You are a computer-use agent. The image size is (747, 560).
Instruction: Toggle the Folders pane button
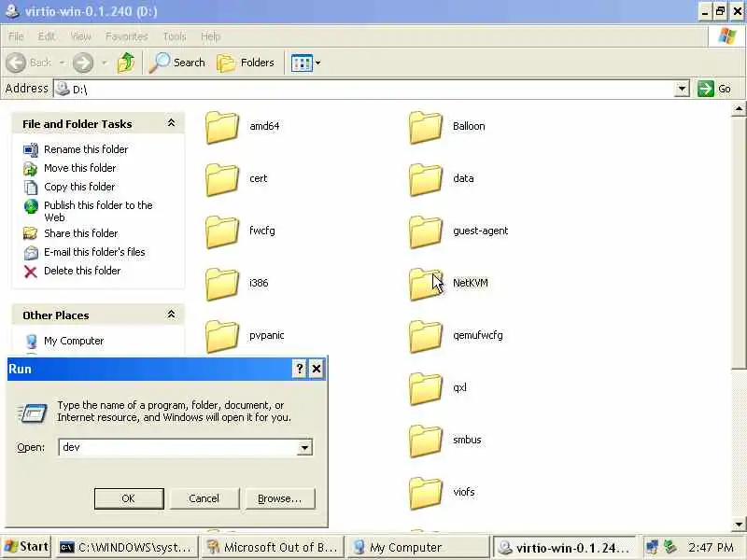coord(246,63)
